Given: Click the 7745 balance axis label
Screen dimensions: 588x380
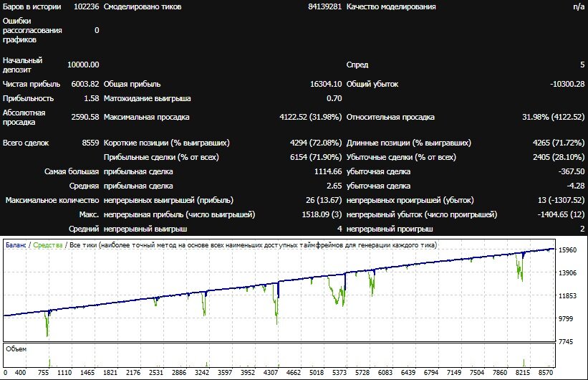Looking at the screenshot, I should 566,342.
